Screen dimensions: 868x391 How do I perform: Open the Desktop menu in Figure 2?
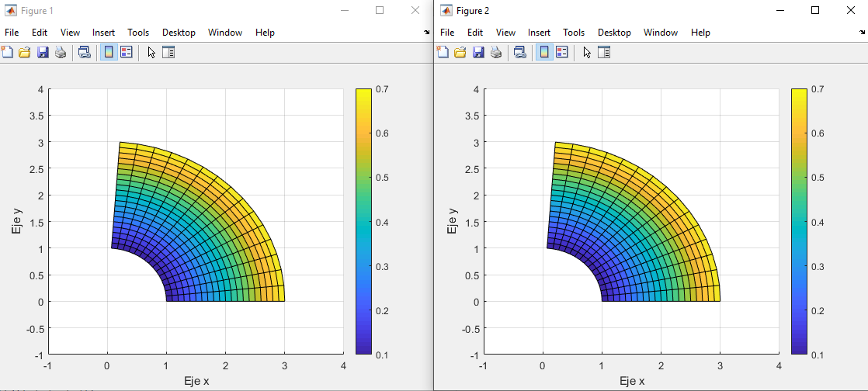click(614, 33)
